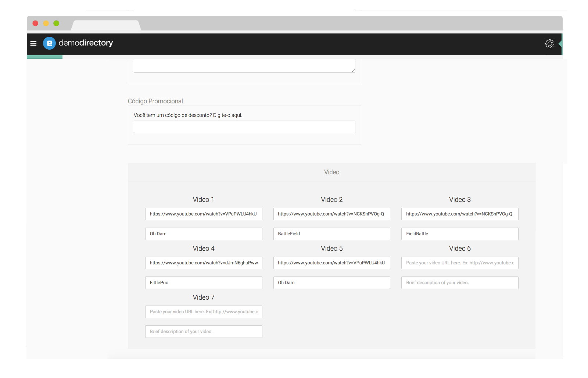Open the hamburger menu icon
The height and width of the screenshot is (378, 588).
pos(33,44)
